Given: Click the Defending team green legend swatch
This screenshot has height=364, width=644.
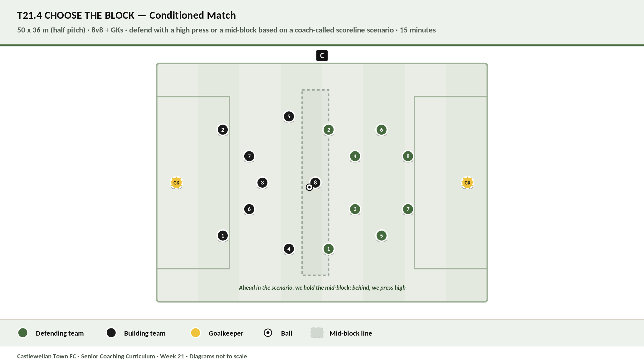Looking at the screenshot, I should coord(23,333).
